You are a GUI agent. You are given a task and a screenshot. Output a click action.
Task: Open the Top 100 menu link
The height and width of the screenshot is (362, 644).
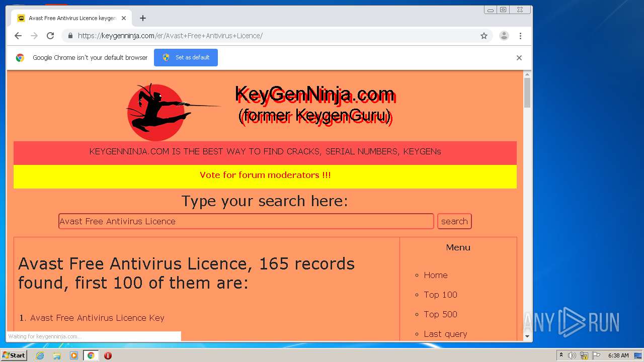[440, 295]
